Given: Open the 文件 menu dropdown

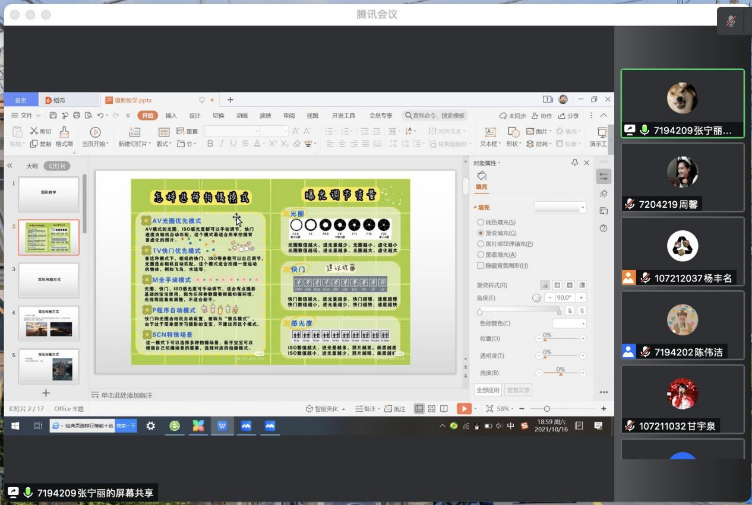Looking at the screenshot, I should pos(27,115).
